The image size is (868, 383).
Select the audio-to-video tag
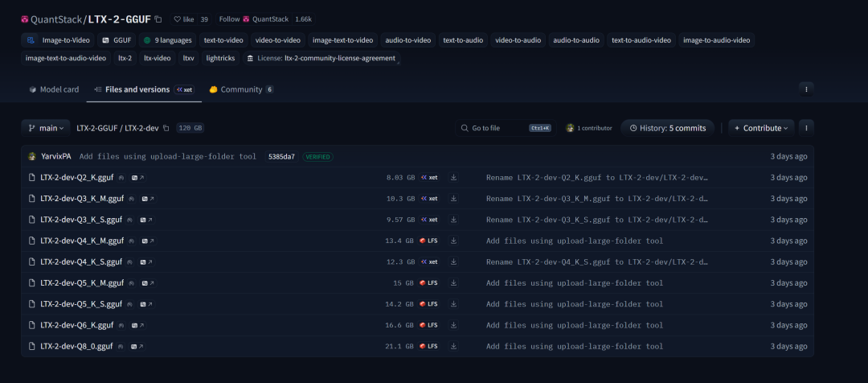click(x=408, y=40)
